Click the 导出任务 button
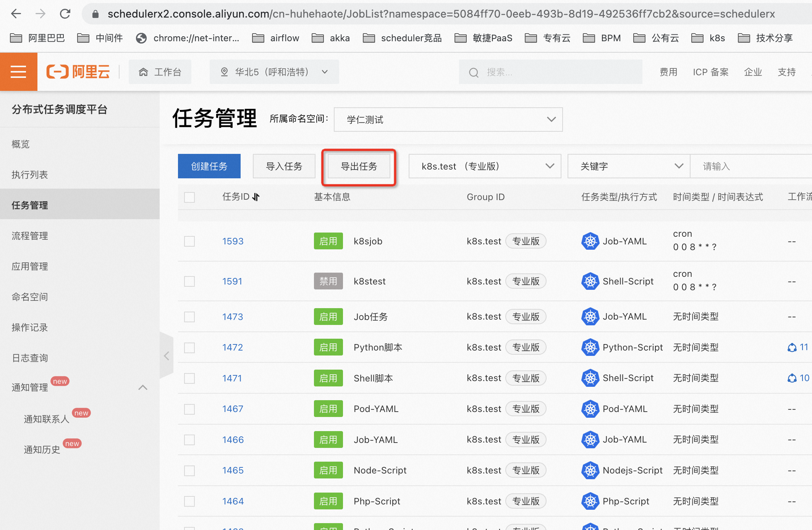This screenshot has height=530, width=812. tap(359, 166)
